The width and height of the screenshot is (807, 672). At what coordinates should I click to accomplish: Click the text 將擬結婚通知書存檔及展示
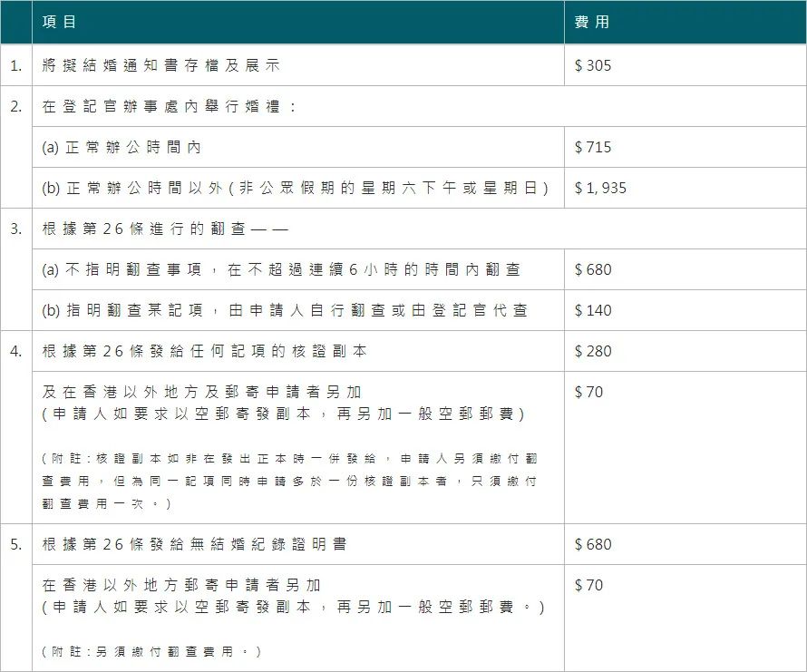point(161,65)
